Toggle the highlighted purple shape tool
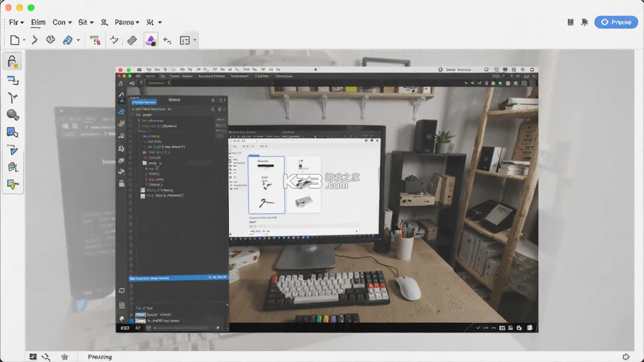Viewport: 644px width, 362px height. click(151, 40)
